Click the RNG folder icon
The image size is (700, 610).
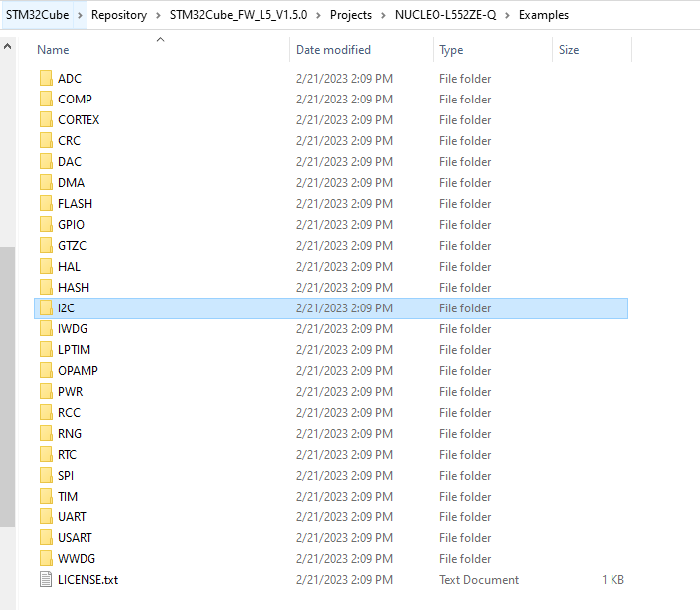coord(46,433)
